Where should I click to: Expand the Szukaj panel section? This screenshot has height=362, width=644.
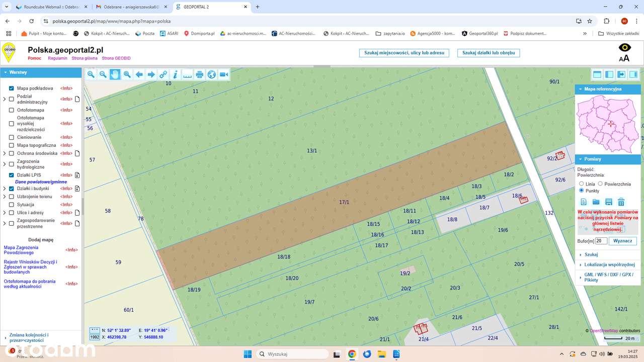608,255
